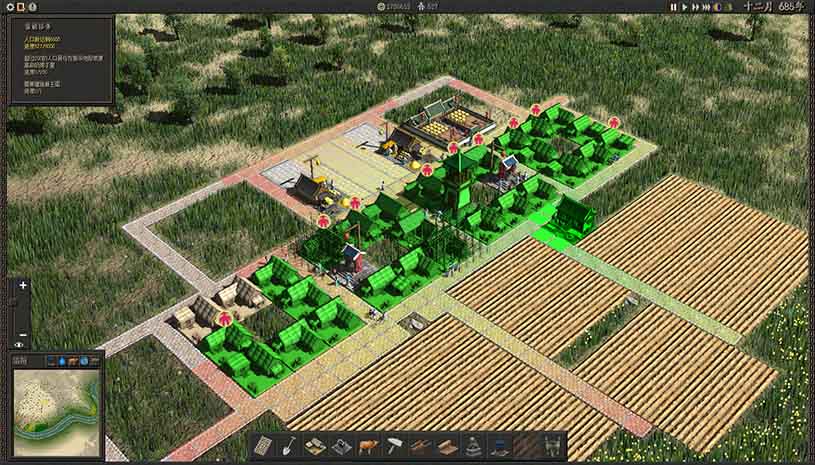The height and width of the screenshot is (465, 815).
Task: Zoom out with the minus button
Action: [x=23, y=334]
